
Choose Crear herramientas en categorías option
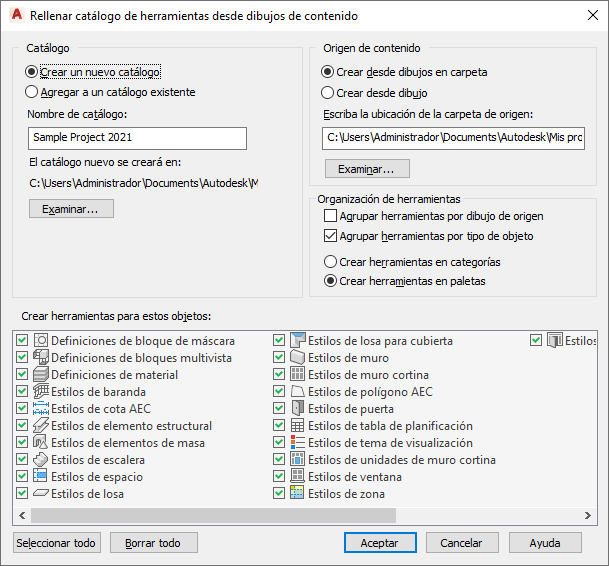(330, 261)
